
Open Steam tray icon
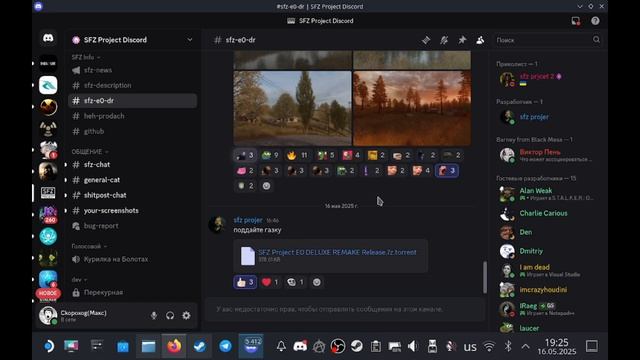357,346
